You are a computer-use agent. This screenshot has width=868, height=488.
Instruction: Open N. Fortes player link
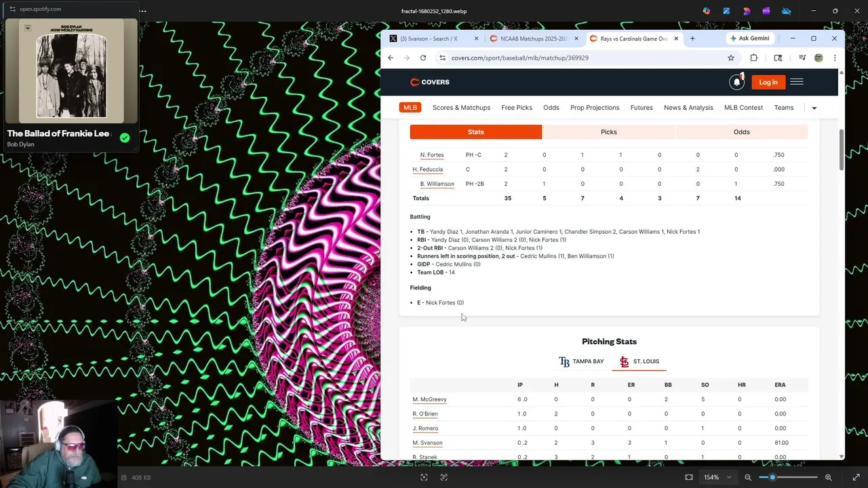(x=432, y=155)
